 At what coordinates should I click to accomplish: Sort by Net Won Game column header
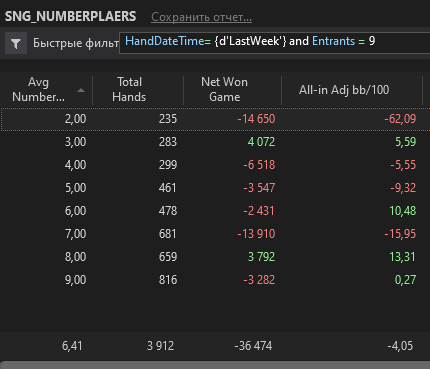coord(224,89)
